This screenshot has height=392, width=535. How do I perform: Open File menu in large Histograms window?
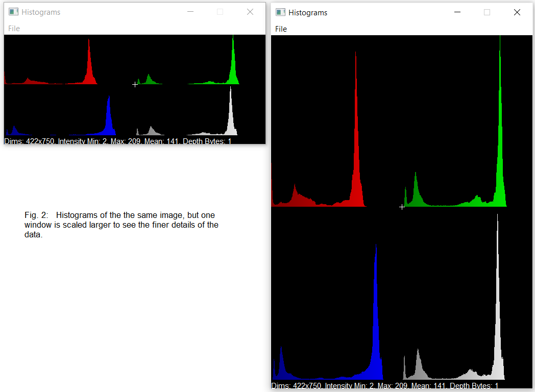[x=281, y=29]
